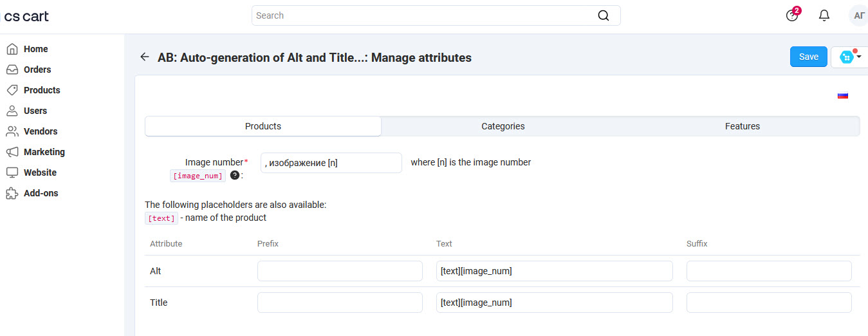Click the Russian flag language icon
The width and height of the screenshot is (868, 336).
coord(843,95)
